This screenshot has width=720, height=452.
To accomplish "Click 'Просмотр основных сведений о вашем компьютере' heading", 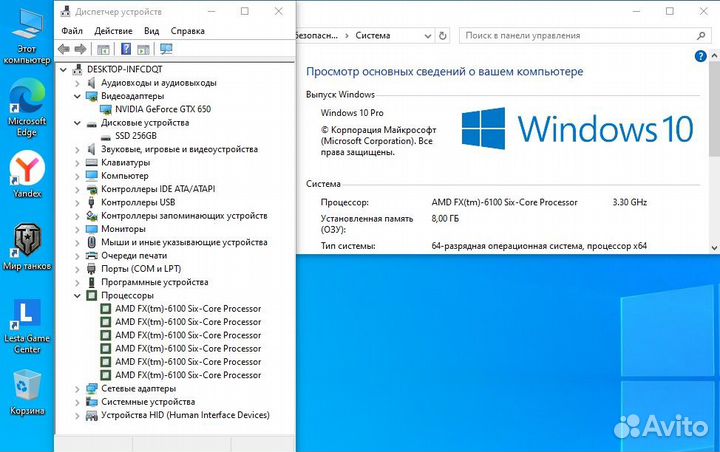I will point(444,72).
